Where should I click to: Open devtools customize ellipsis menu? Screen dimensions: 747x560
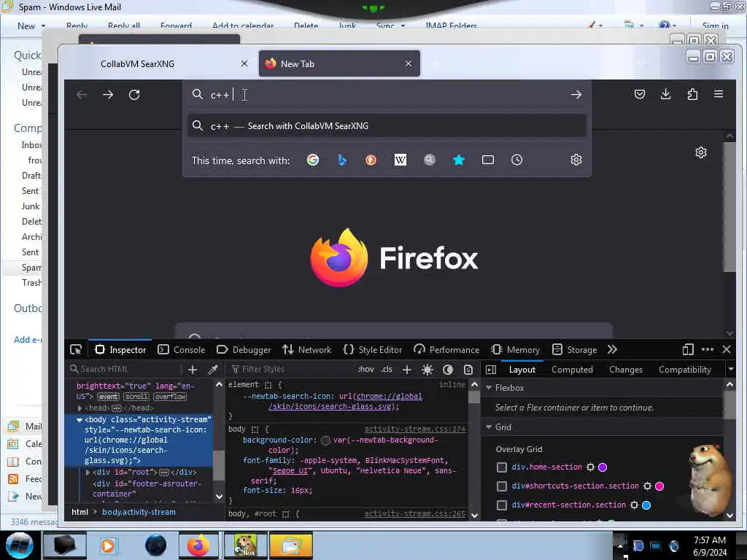point(708,349)
